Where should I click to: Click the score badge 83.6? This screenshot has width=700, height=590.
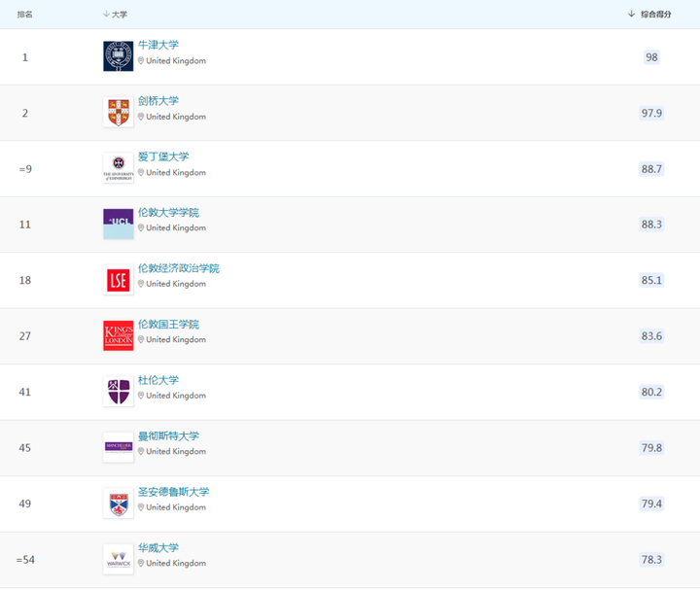click(x=651, y=335)
